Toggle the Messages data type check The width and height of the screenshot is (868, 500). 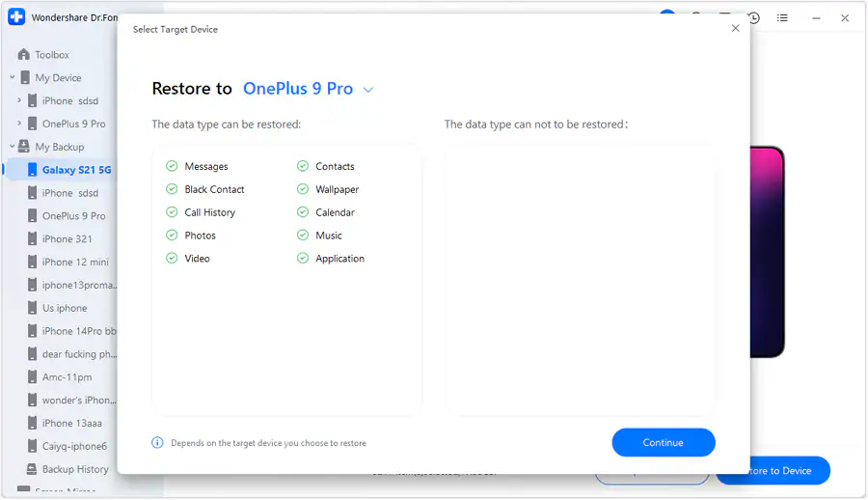pos(172,166)
